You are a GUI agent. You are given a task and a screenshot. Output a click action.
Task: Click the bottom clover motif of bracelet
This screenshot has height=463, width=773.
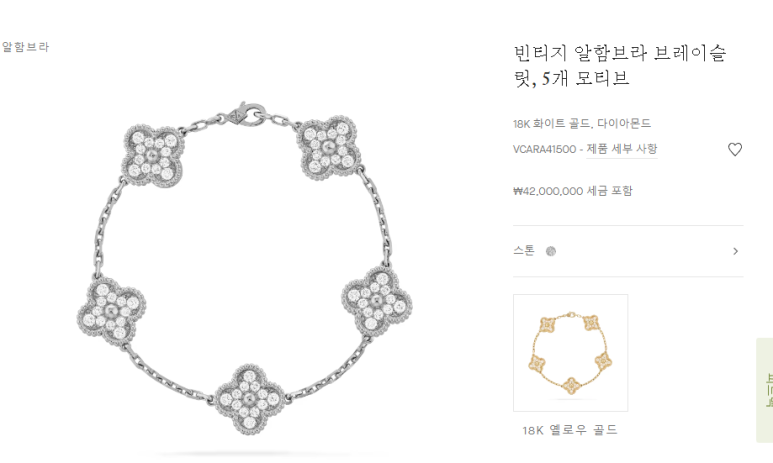249,398
